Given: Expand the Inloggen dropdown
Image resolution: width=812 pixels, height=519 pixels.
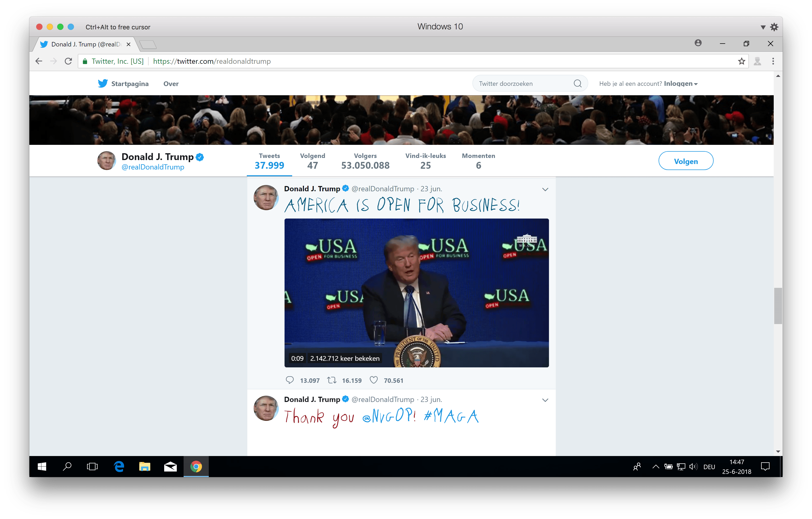Looking at the screenshot, I should pyautogui.click(x=681, y=83).
